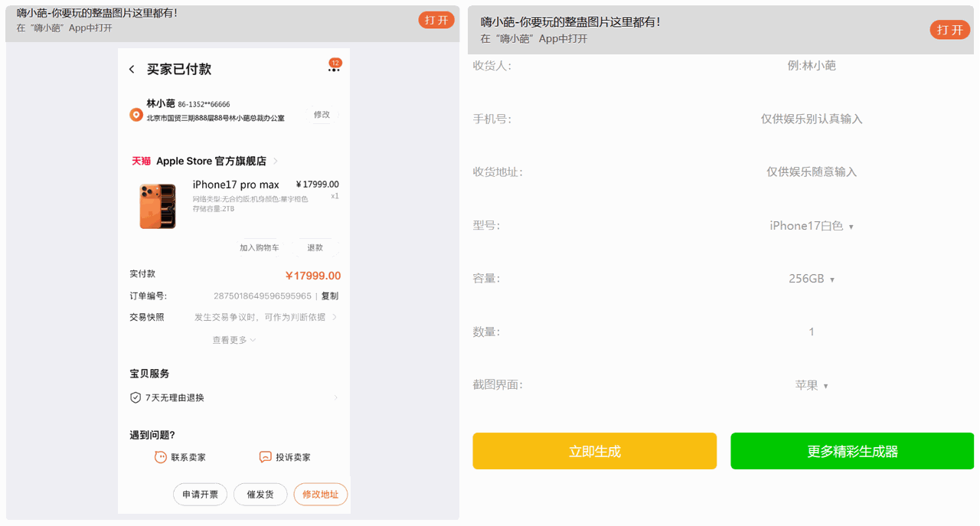
Task: Click 加入购物车 button
Action: [260, 248]
